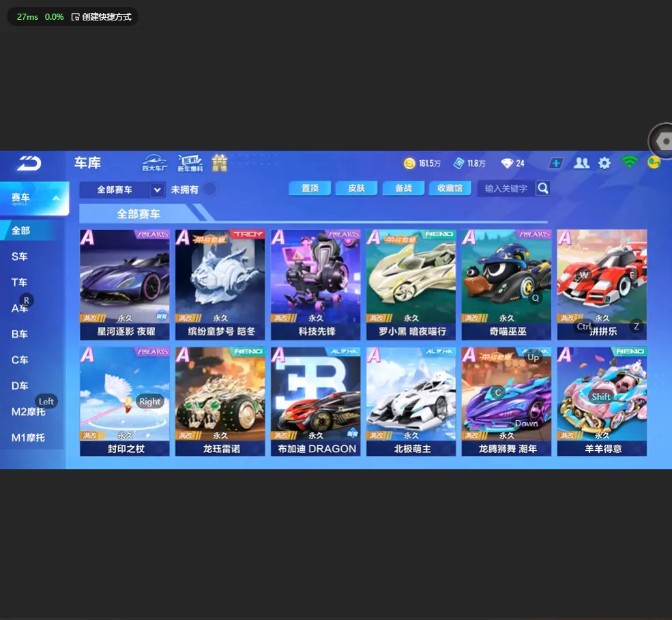Select the 龙珏雷诺 car card

[220, 402]
